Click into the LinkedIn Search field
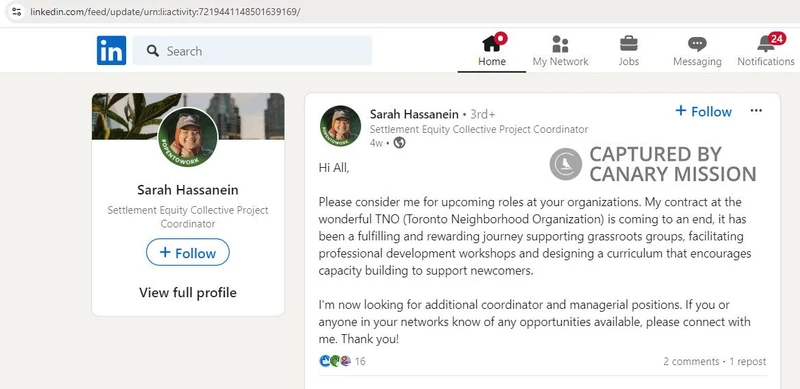This screenshot has width=800, height=389. (x=252, y=51)
